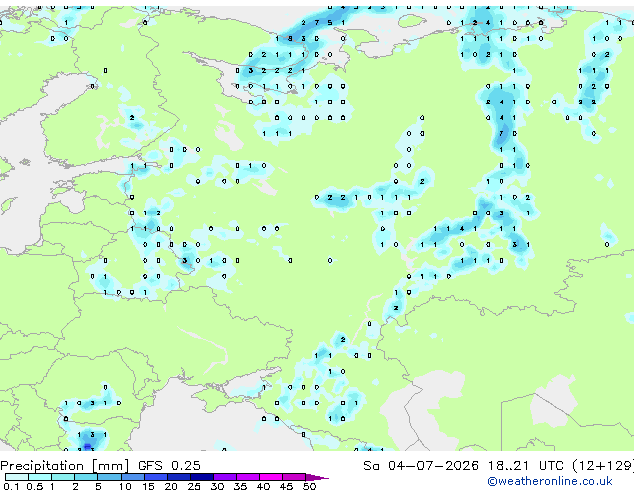Screen dimensions: 634x490
Task: Click the '(12+129)' forecast run text
Action: (x=603, y=466)
